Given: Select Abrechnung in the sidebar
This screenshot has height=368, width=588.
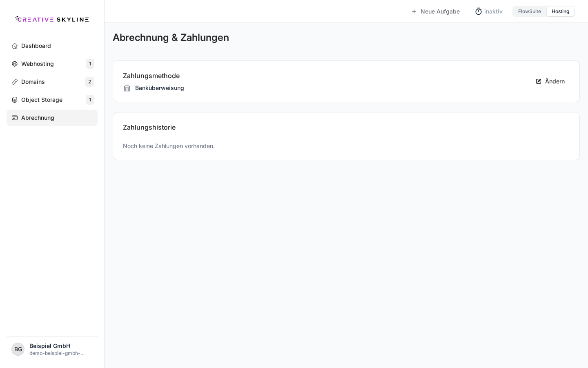Looking at the screenshot, I should [52, 118].
